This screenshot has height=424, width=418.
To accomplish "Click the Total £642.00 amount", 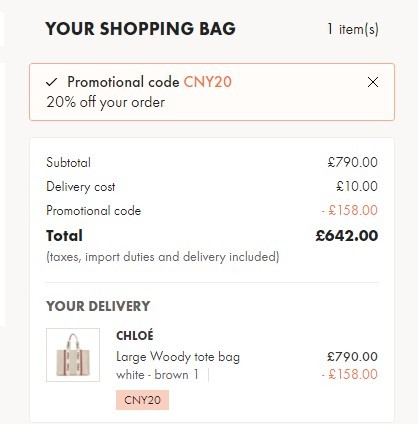I will pyautogui.click(x=347, y=236).
